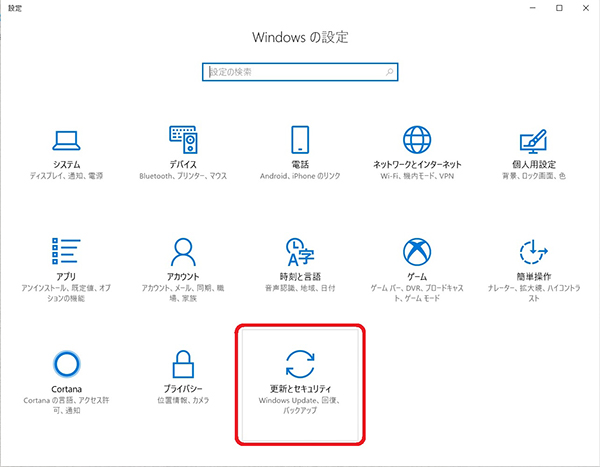Open the 個人用設定 paintbrush icon
Screen dimensions: 600x467
[533, 141]
